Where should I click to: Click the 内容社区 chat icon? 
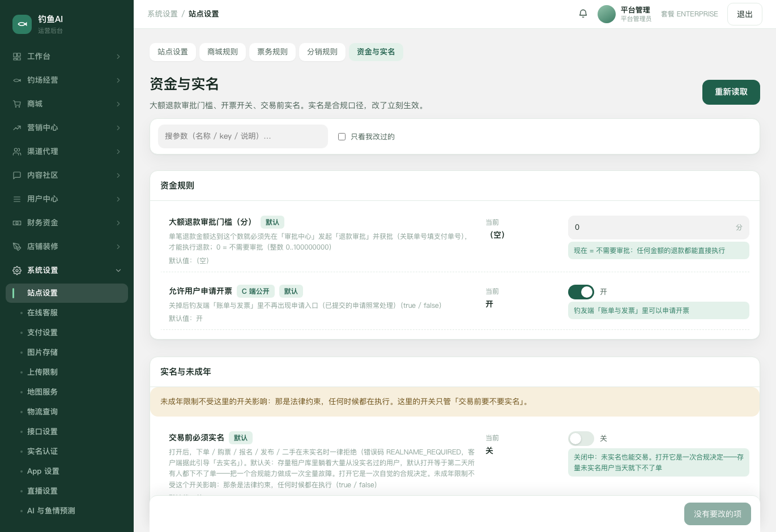[x=17, y=175]
